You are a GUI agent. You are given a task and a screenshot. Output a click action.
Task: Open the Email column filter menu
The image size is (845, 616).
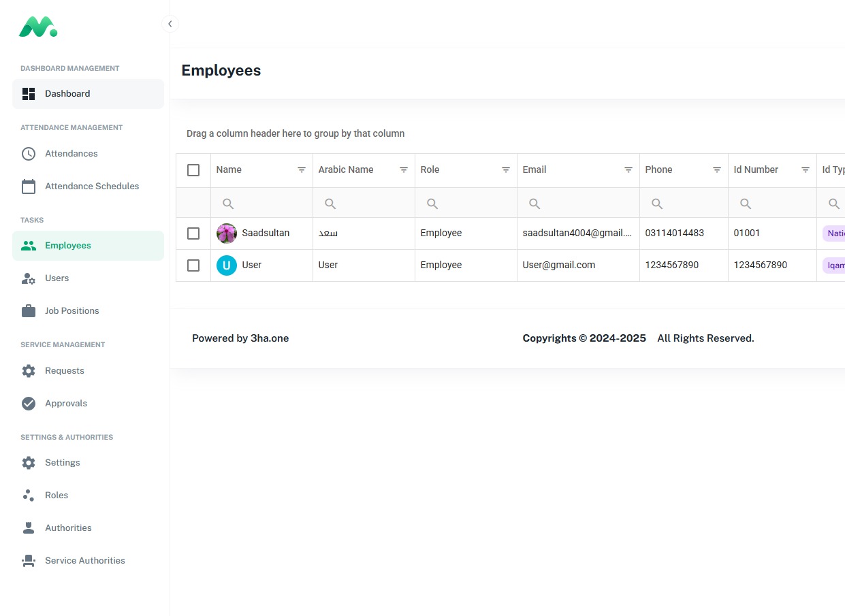[628, 170]
